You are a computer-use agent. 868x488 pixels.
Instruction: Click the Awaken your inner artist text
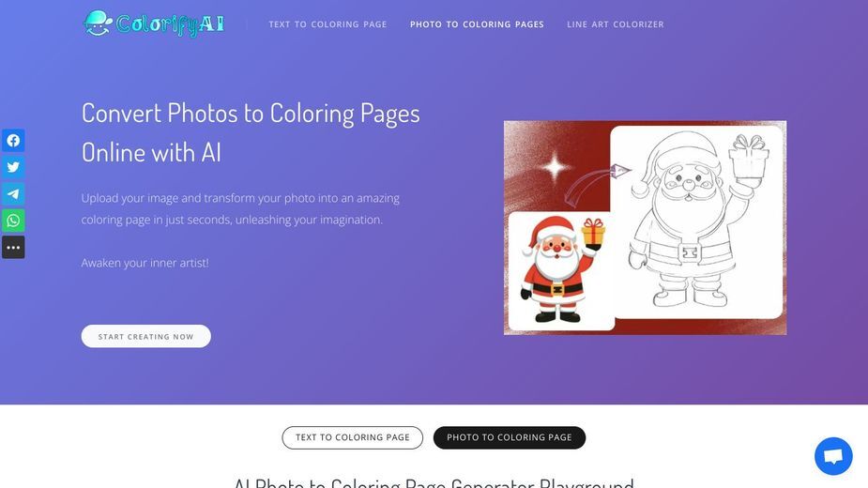[x=145, y=263]
